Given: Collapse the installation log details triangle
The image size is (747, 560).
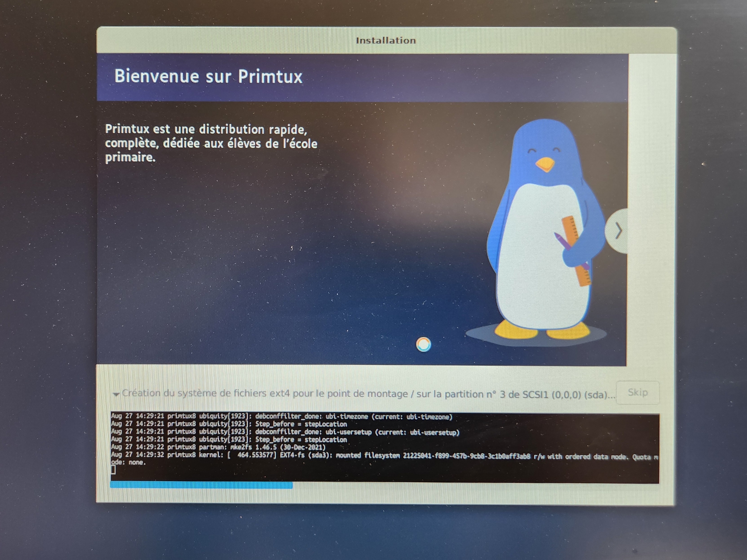Looking at the screenshot, I should pos(116,394).
